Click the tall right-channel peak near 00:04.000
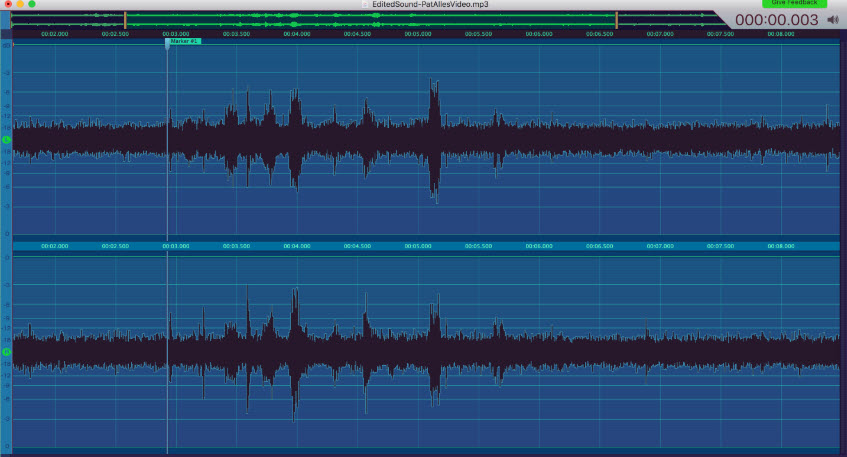This screenshot has width=847, height=457. [295, 354]
